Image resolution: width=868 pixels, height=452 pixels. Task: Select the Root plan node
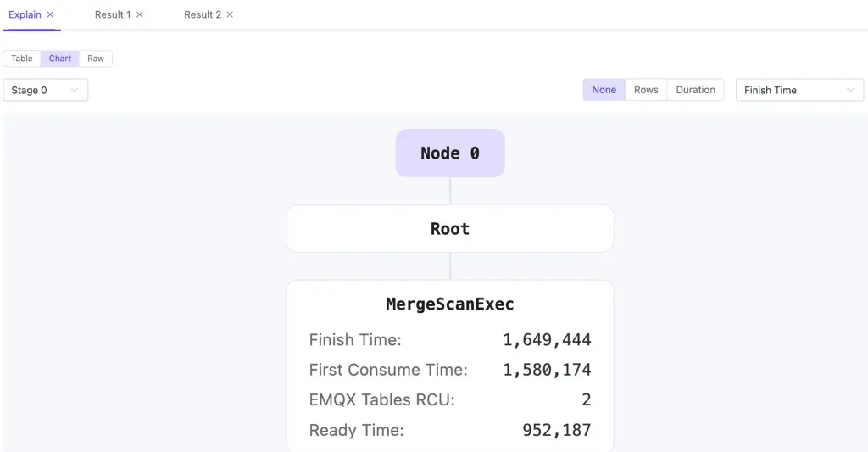pyautogui.click(x=450, y=229)
